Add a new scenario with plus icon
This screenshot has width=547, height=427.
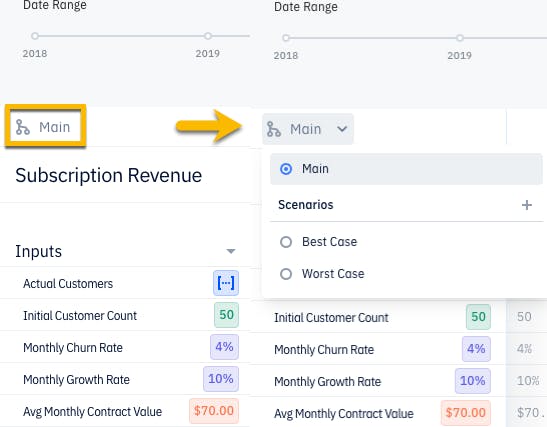pos(527,205)
